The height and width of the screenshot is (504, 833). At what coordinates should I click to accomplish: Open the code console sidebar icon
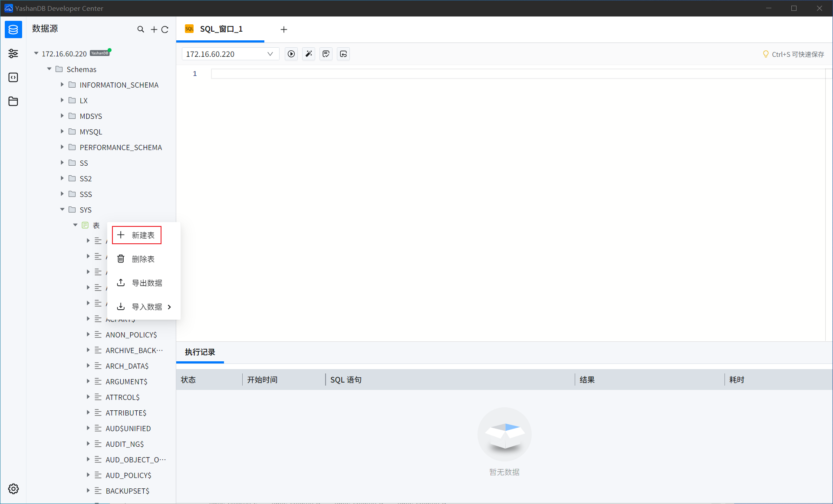coord(13,77)
